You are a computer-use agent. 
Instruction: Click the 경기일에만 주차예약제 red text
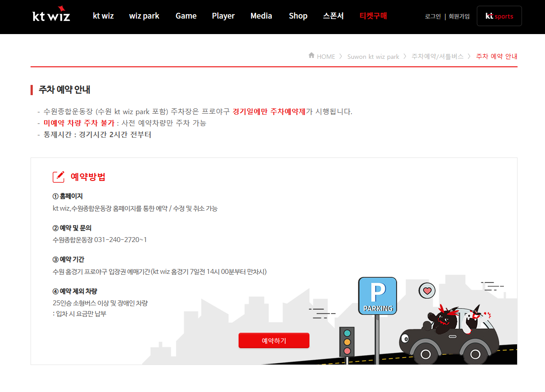269,111
